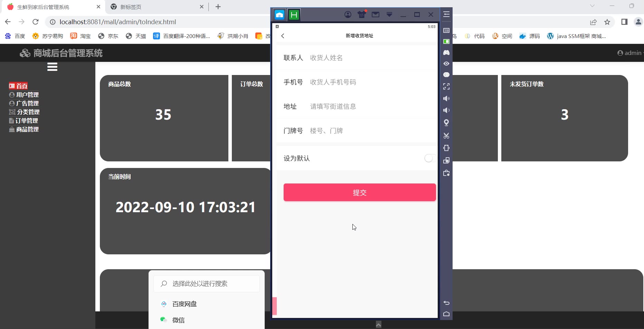Toggle the 设为默认 switch
The image size is (644, 329).
[430, 158]
